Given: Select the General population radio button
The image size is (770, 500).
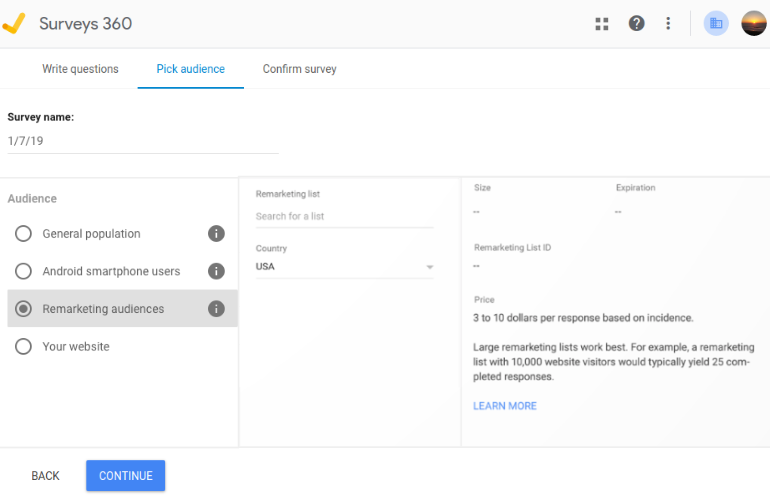Looking at the screenshot, I should (x=23, y=233).
